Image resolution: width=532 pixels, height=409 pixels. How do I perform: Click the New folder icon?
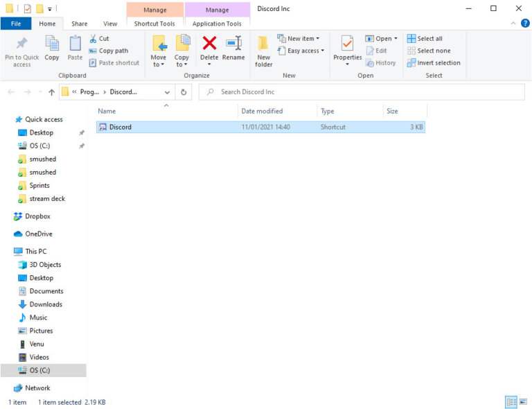tap(263, 50)
